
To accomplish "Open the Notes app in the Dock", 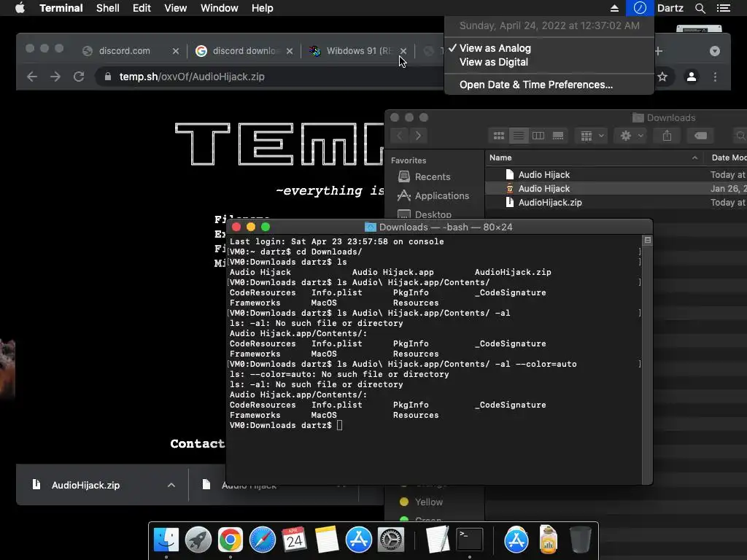I will tap(327, 540).
